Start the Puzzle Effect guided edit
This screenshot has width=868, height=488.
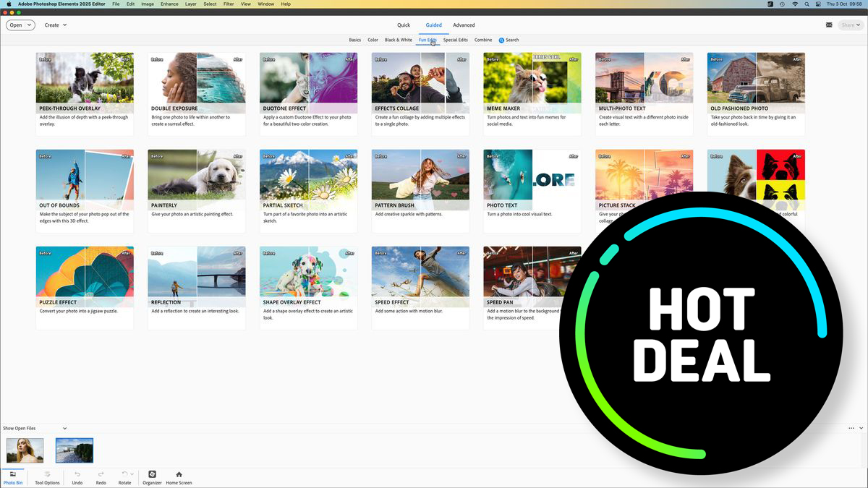pos(85,288)
